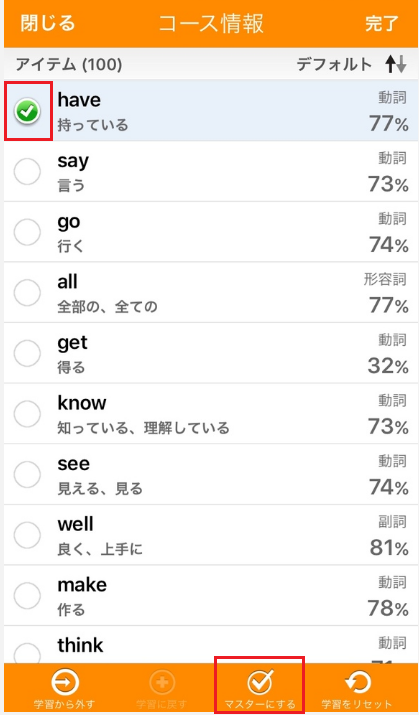
Task: Select the circle next to think
Action: (27, 652)
